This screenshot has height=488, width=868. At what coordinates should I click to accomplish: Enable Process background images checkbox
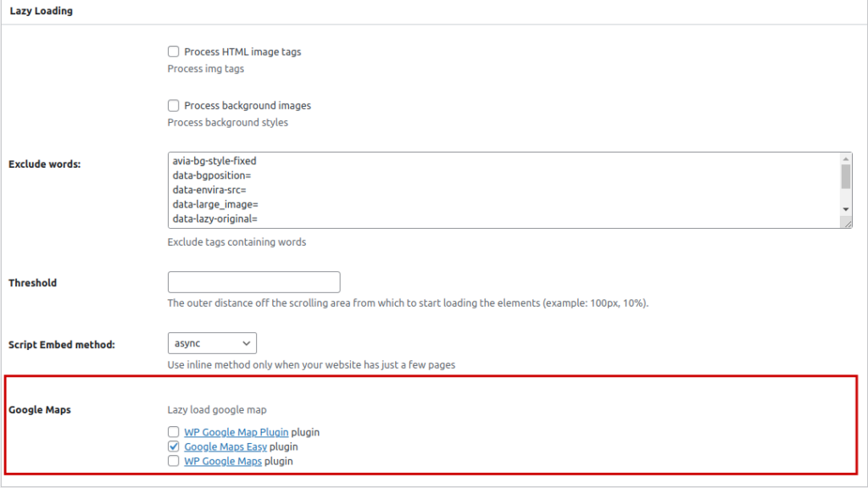coord(173,105)
